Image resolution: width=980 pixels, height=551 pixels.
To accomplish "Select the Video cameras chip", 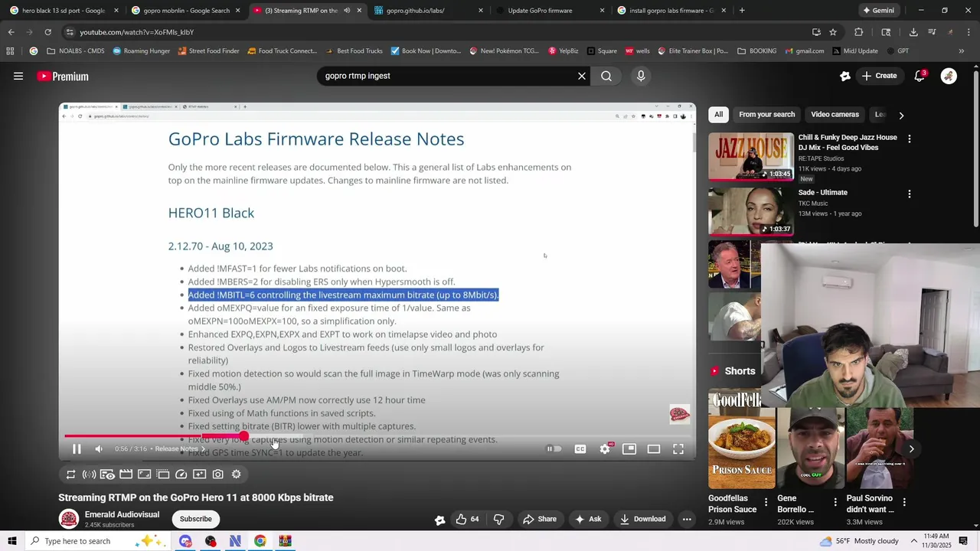I will pos(835,115).
